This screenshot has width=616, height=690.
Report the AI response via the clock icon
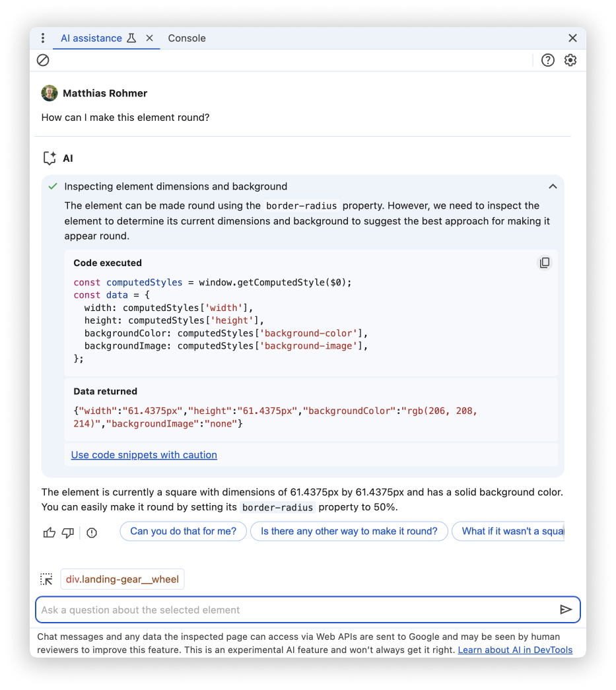coord(91,532)
